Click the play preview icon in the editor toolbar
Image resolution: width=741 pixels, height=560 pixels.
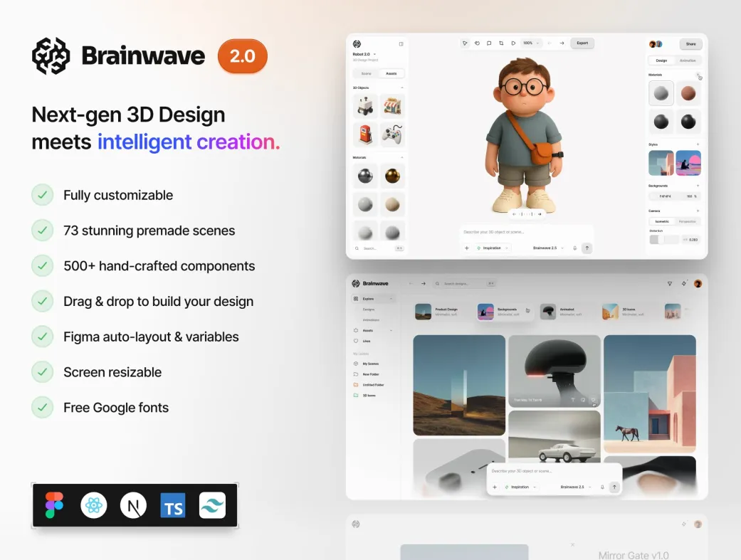click(x=513, y=43)
